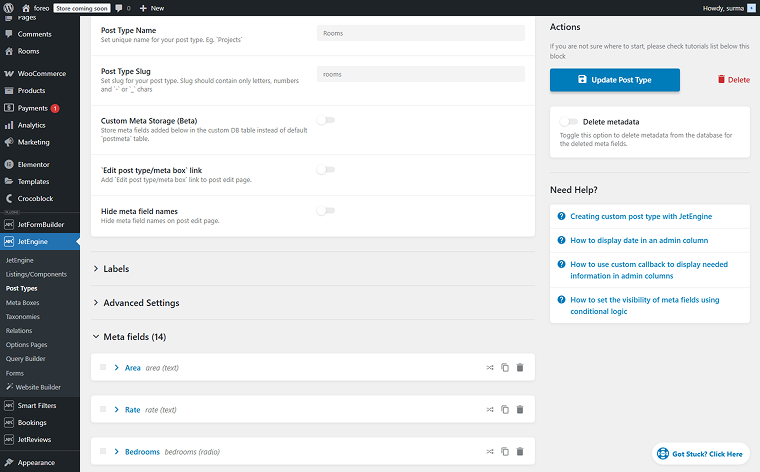760x472 pixels.
Task: Delete the Area meta field
Action: [520, 367]
